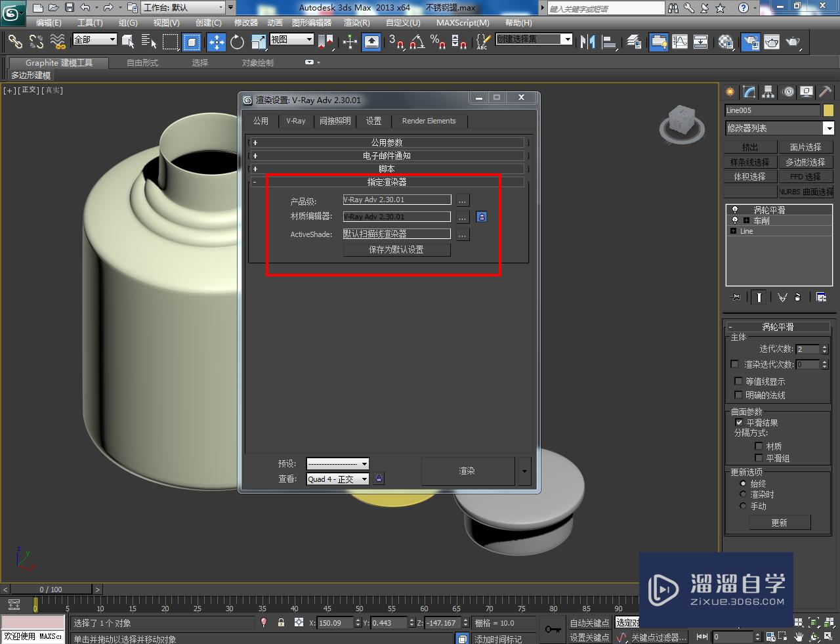
Task: Click Bind to Space Warp icon
Action: tap(58, 42)
